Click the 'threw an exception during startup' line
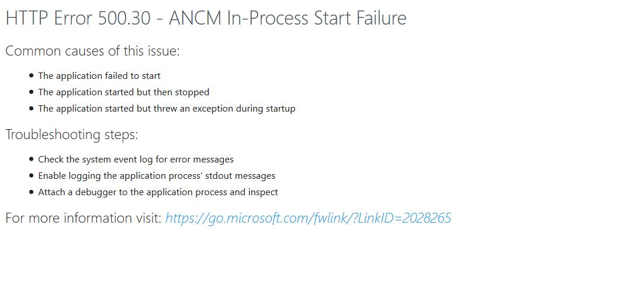Image resolution: width=644 pixels, height=284 pixels. [167, 109]
